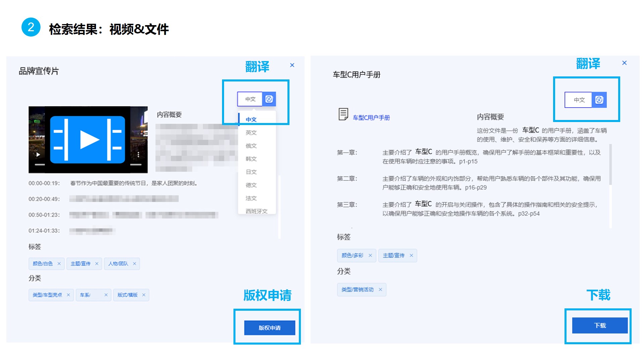Click translate icon in brand video panel

(x=269, y=99)
